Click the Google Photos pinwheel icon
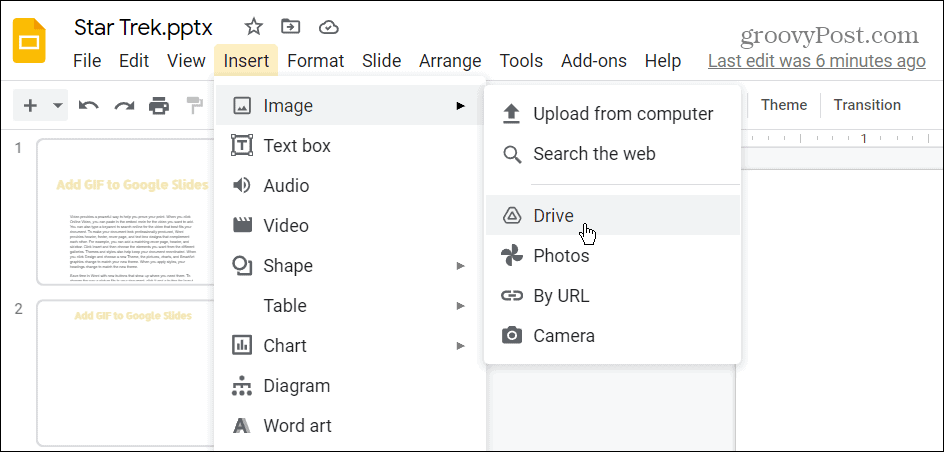Image resolution: width=944 pixels, height=452 pixels. tap(512, 256)
